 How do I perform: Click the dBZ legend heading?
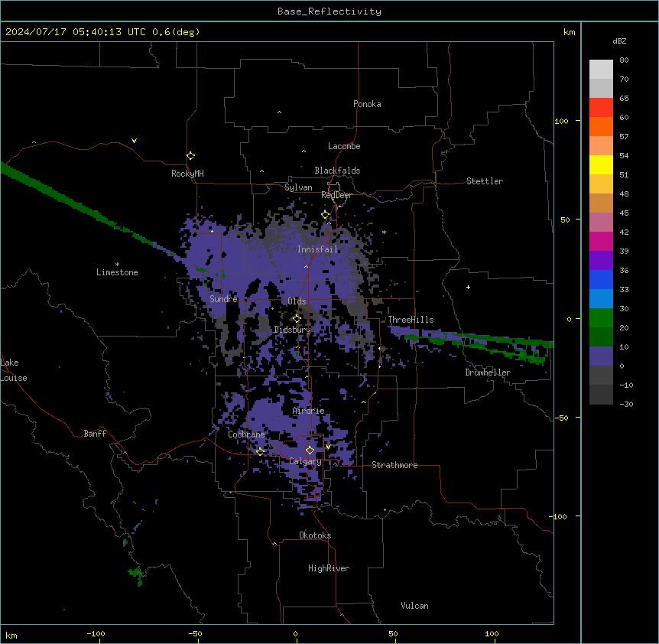(619, 41)
